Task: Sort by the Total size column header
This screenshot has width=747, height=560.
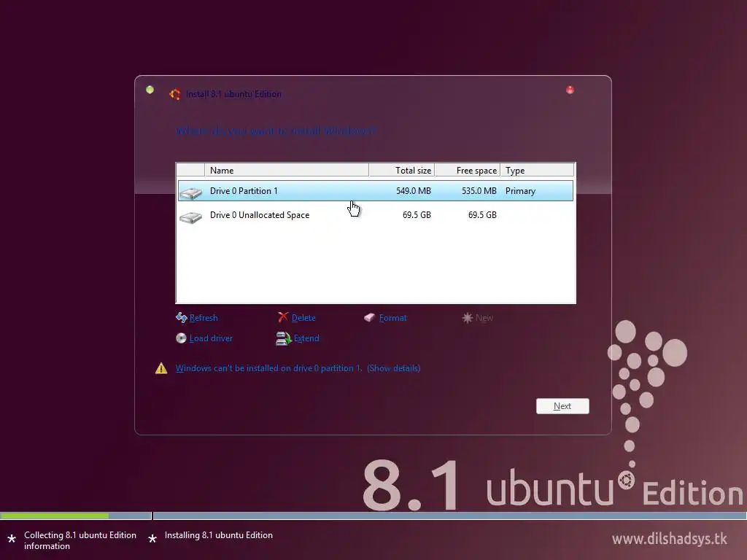Action: point(402,170)
